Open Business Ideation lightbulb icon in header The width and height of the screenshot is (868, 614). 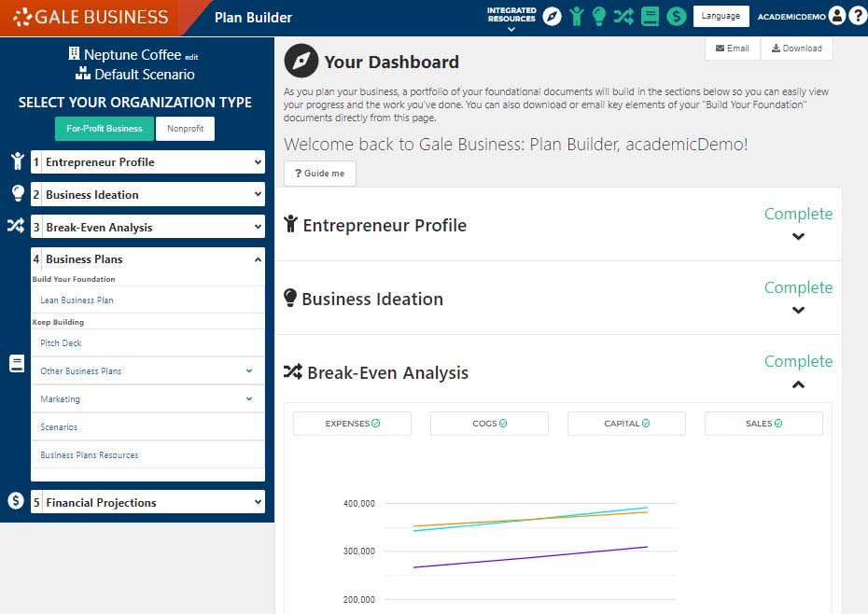pyautogui.click(x=598, y=17)
